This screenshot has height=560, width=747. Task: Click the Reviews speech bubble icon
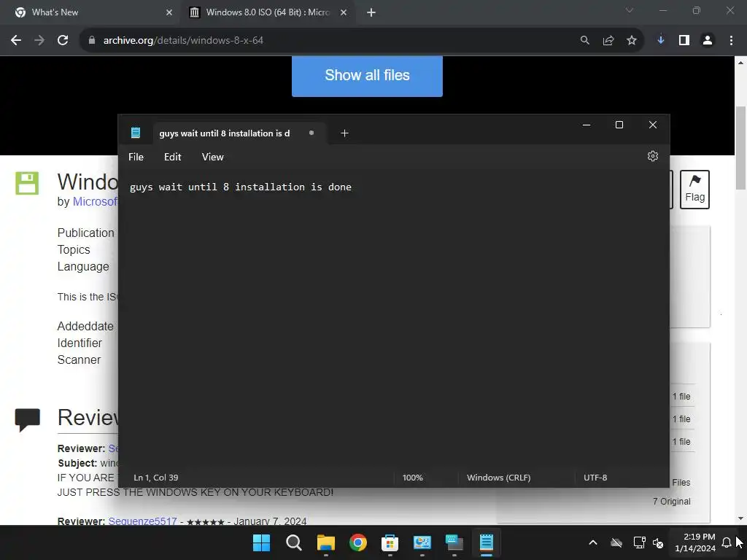pos(27,419)
